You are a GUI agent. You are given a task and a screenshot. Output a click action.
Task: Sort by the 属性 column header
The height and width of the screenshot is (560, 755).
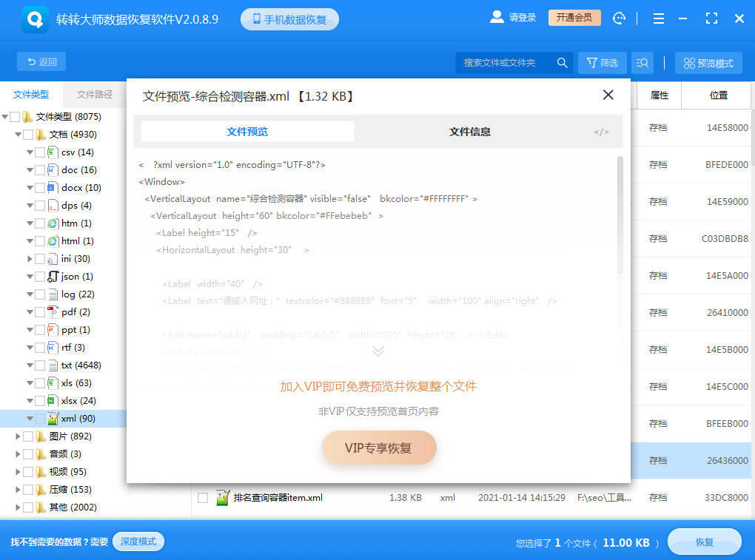click(x=660, y=95)
